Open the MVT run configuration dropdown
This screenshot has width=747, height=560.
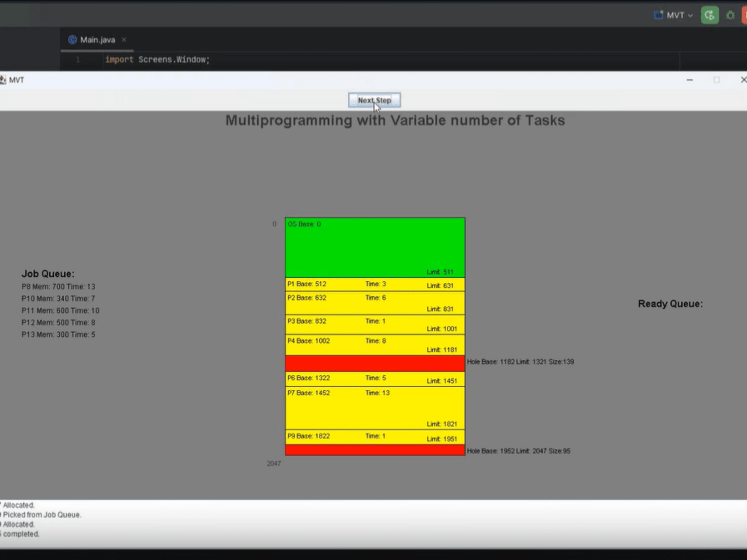coord(673,15)
